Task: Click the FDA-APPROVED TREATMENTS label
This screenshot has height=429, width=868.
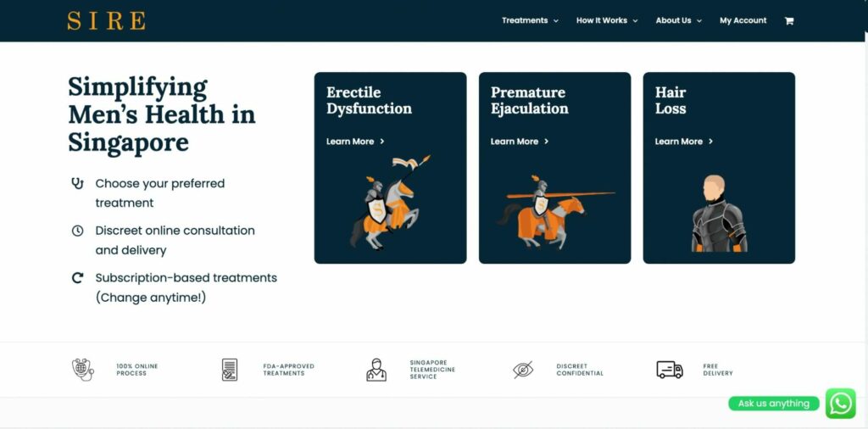Action: 288,370
